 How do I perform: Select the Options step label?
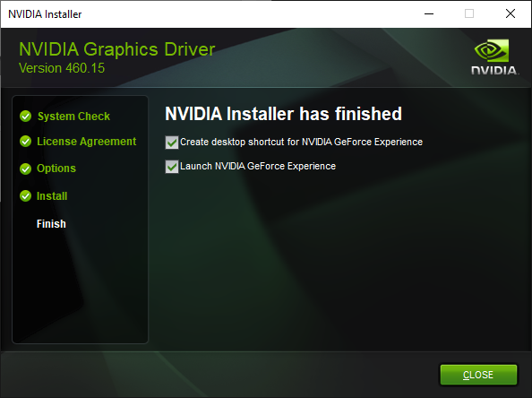pos(56,169)
